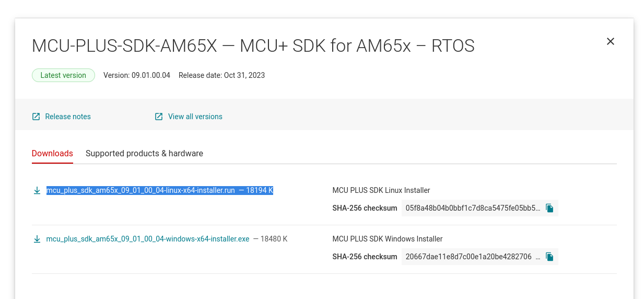Click the Latest version badge
This screenshot has height=299, width=644.
[63, 75]
